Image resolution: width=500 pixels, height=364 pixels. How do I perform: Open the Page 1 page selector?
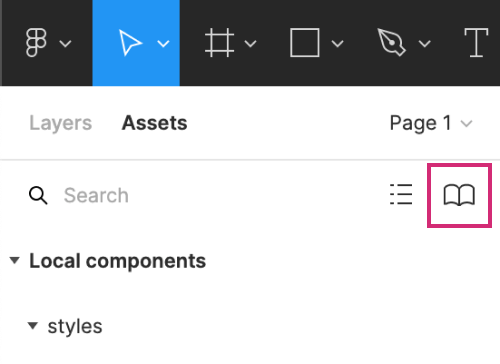pyautogui.click(x=431, y=123)
